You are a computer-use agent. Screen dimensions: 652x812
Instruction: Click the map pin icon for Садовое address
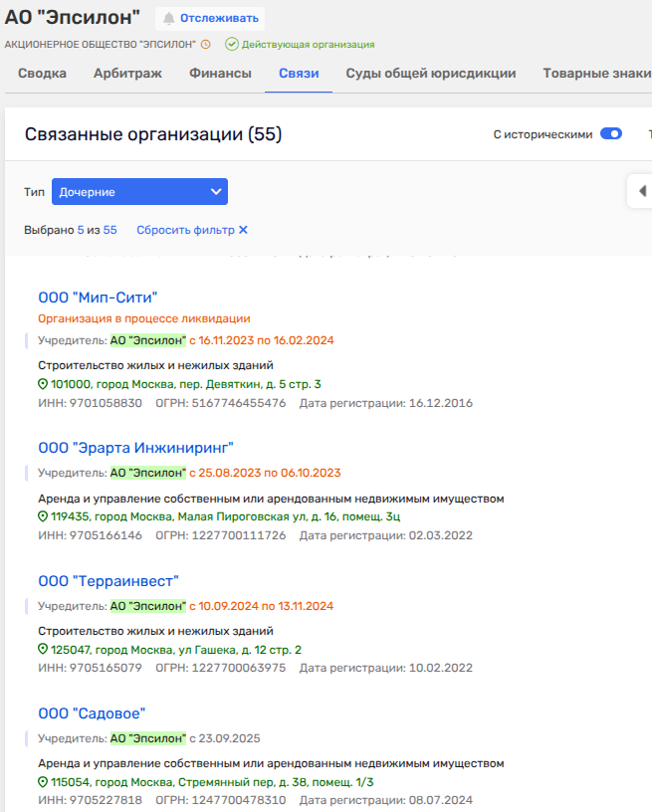tap(43, 783)
